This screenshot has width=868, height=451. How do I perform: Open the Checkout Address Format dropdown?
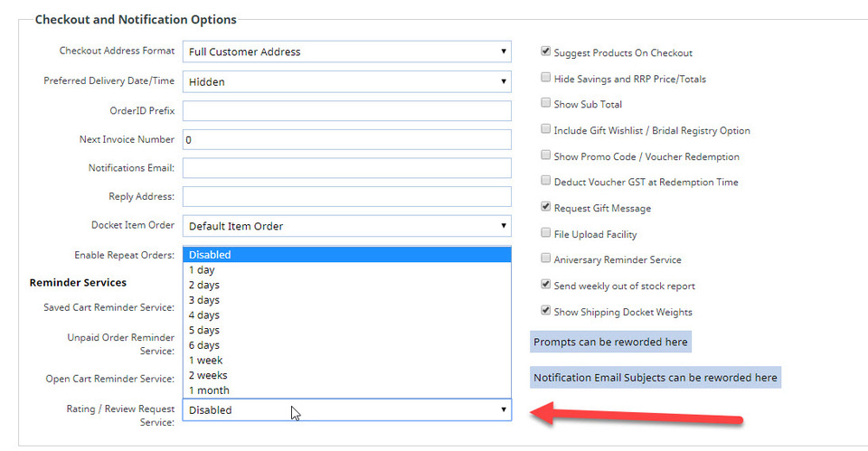point(346,52)
